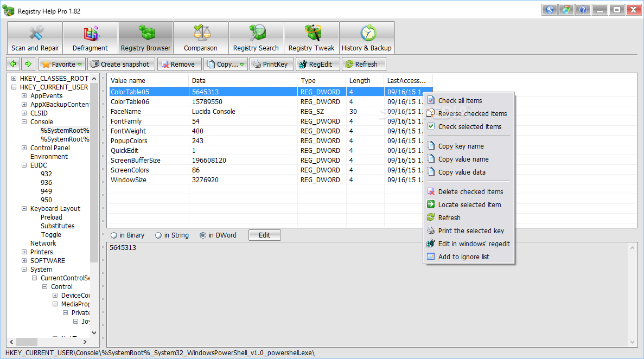Switch to the Registry Browser tool
Viewport: 644px width, 359px height.
145,38
